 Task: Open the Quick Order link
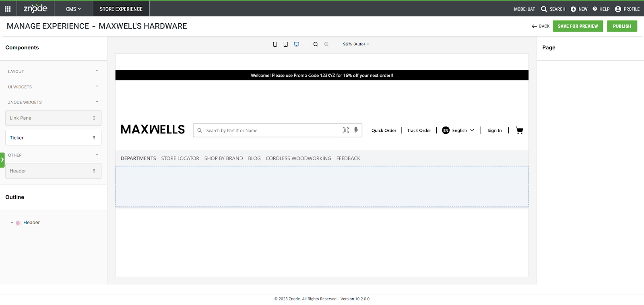[384, 131]
